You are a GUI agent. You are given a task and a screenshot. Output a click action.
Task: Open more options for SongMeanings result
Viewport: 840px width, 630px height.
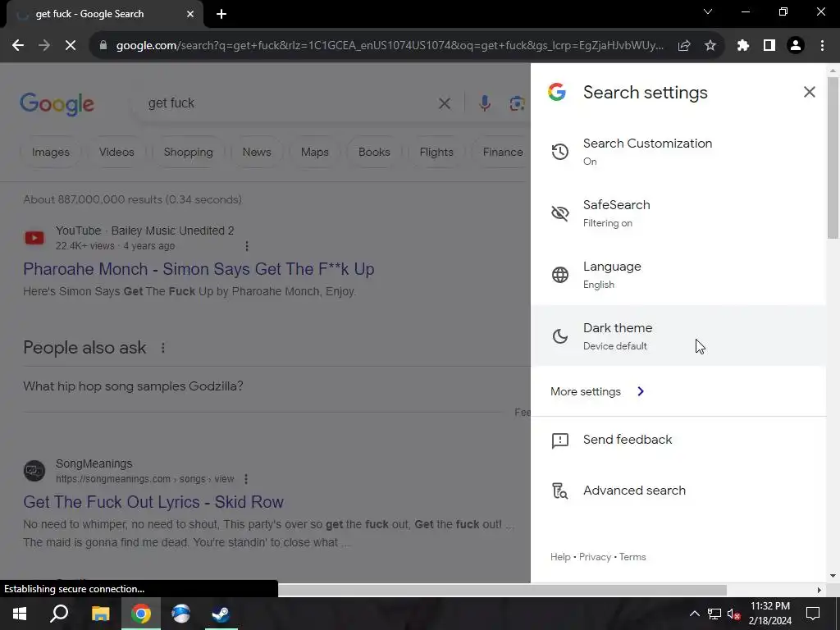(246, 479)
